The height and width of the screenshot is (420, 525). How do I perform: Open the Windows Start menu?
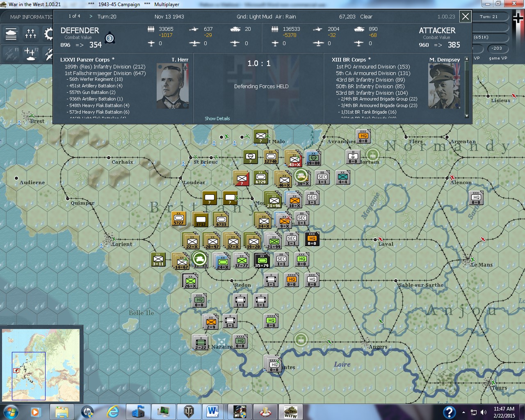11,411
